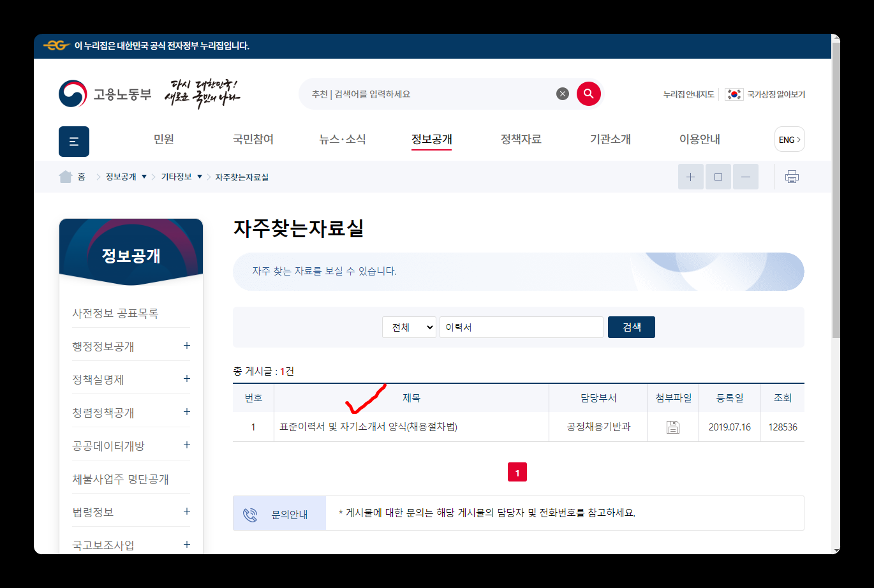Click the 조회 column header
874x588 pixels.
(783, 398)
